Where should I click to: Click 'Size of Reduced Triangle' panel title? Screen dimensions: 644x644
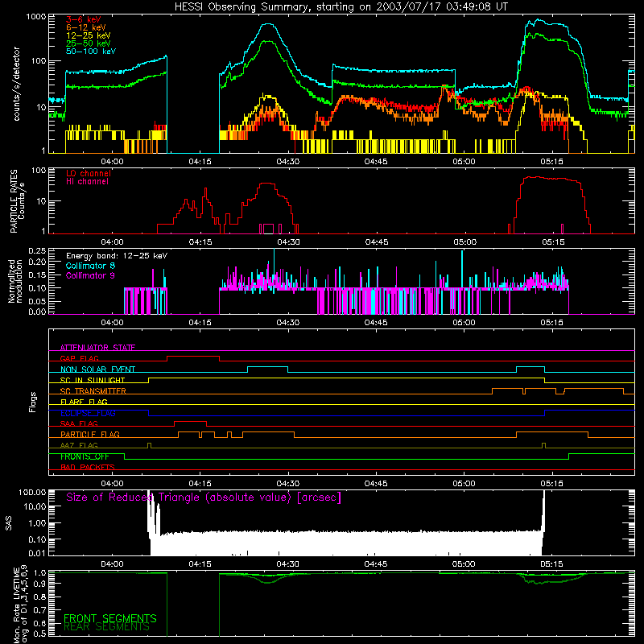(x=204, y=497)
